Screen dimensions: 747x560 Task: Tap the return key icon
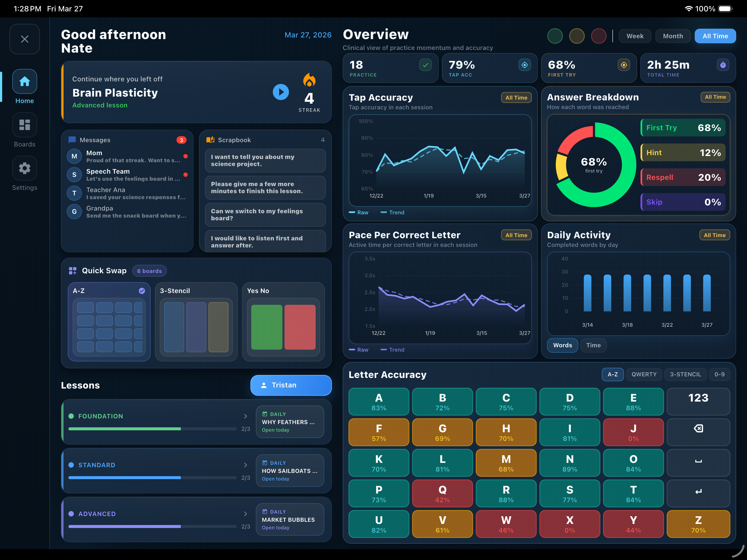[x=698, y=494]
